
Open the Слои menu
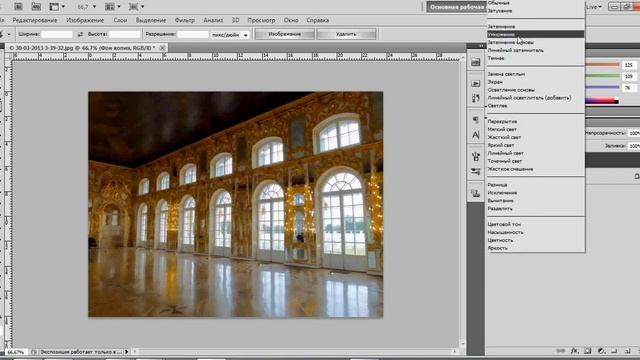[x=120, y=20]
